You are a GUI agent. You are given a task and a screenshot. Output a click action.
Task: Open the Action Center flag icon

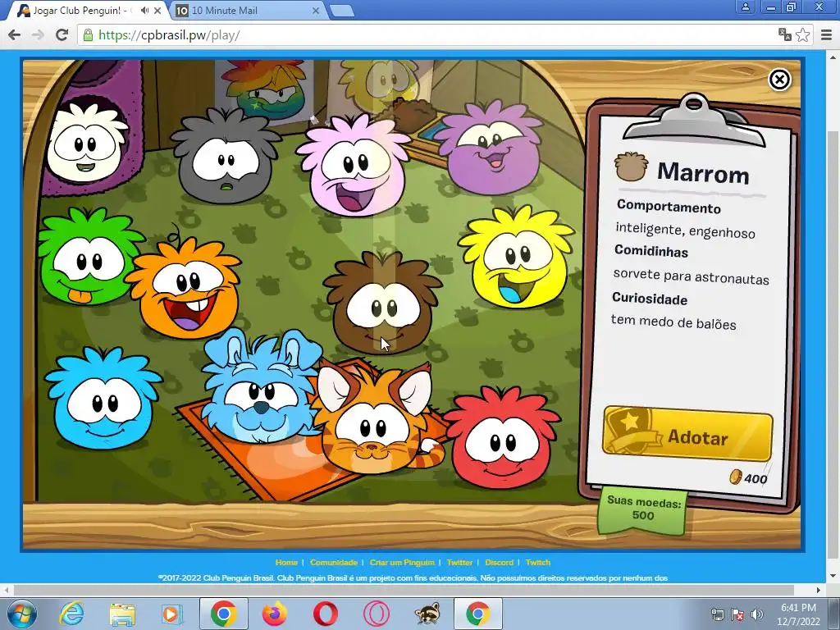(737, 614)
